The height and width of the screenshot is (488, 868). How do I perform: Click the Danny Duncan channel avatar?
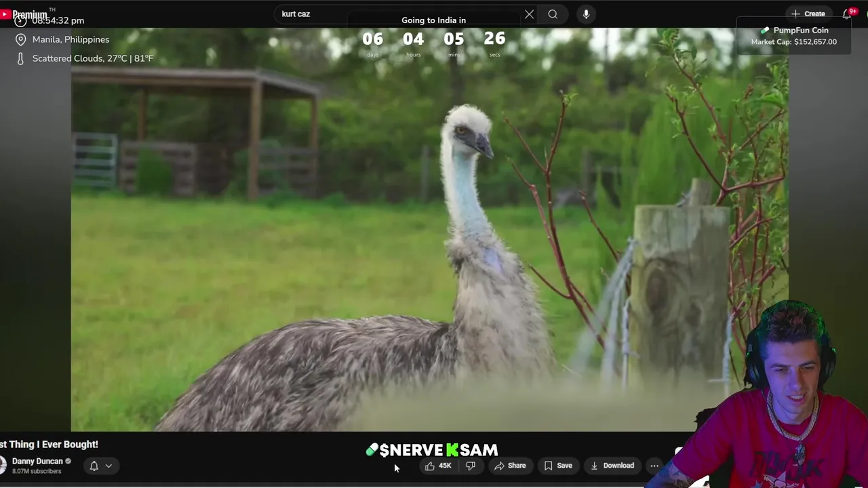[3, 466]
